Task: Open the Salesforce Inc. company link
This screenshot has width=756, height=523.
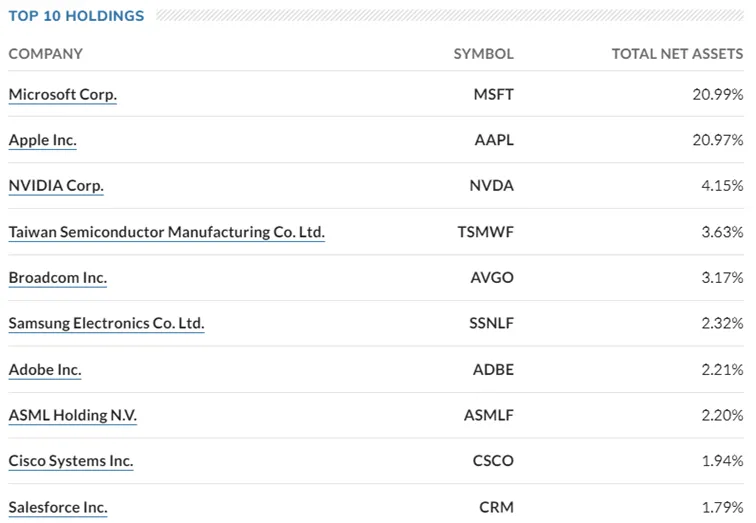Action: (x=58, y=508)
